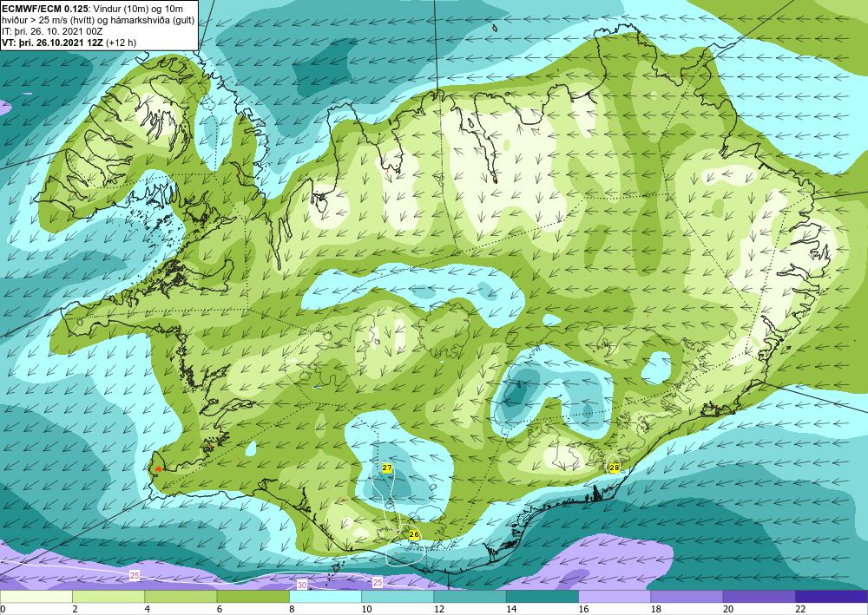
Task: Click the legend scale value 18
Action: tap(656, 610)
